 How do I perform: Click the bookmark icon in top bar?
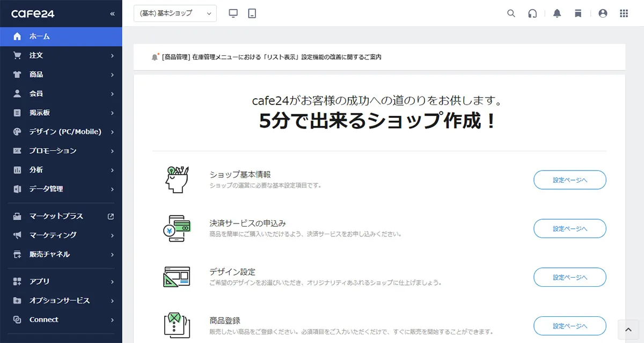tap(578, 13)
